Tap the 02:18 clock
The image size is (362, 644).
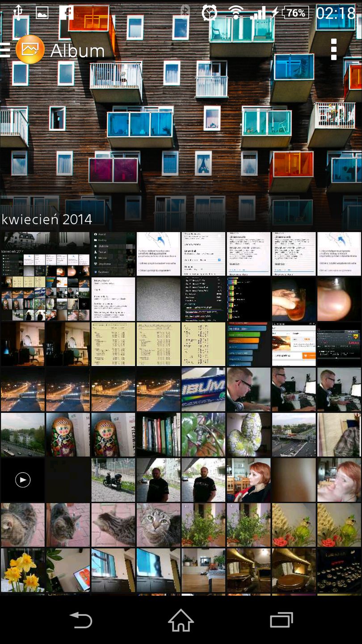(x=335, y=13)
